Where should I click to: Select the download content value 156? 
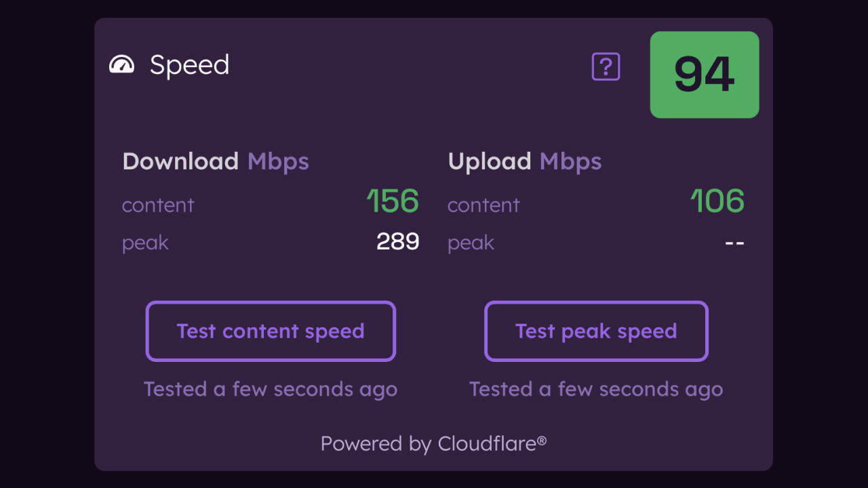[x=393, y=201]
